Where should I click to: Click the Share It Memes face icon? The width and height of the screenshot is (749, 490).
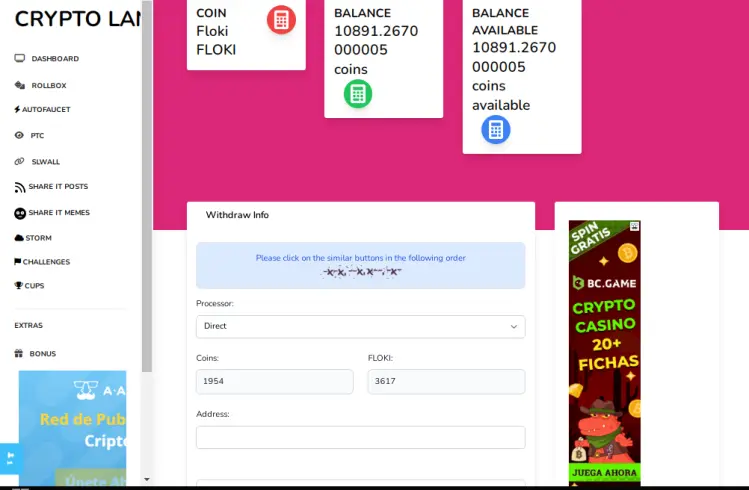coord(20,213)
